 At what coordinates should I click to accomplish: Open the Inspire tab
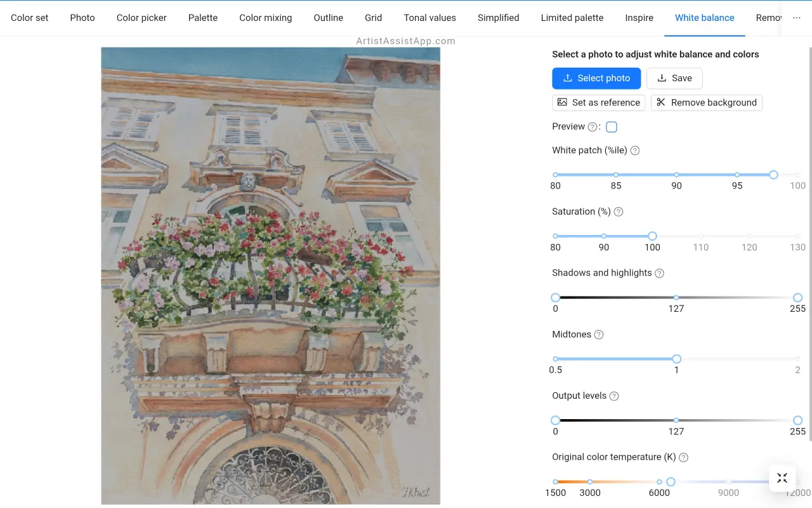639,18
